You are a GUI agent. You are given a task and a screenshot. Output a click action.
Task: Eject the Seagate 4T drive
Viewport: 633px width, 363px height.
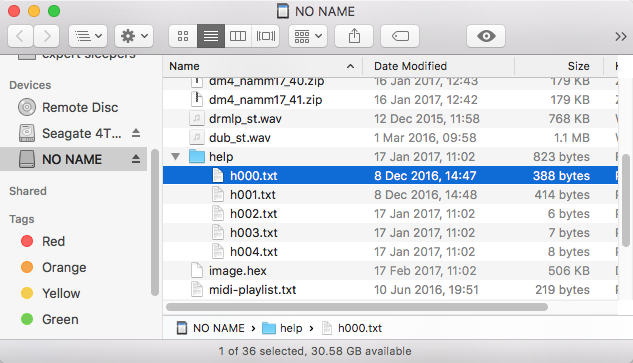[x=136, y=133]
